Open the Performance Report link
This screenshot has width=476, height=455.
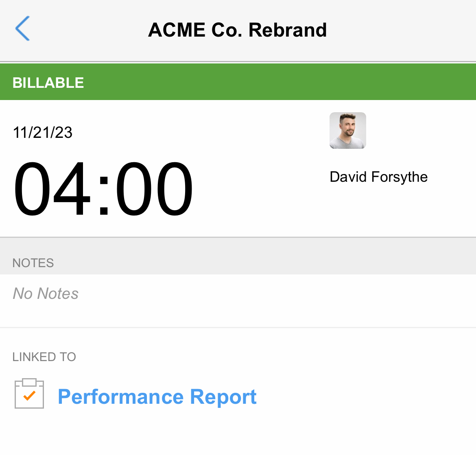tap(157, 397)
